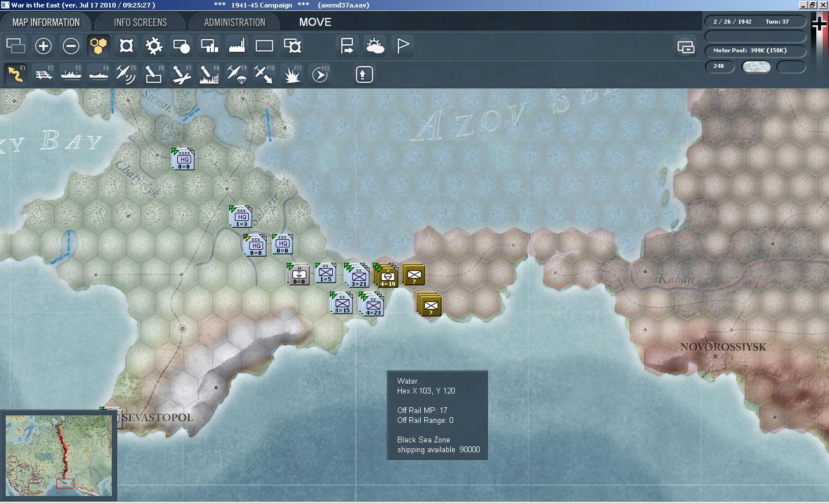Select F3 ship mode
This screenshot has height=504, width=829.
[71, 74]
